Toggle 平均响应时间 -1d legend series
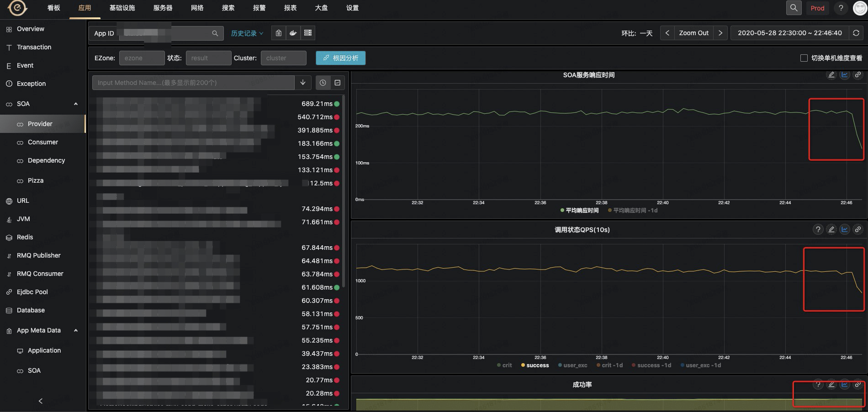Viewport: 868px width, 412px height. coord(633,211)
